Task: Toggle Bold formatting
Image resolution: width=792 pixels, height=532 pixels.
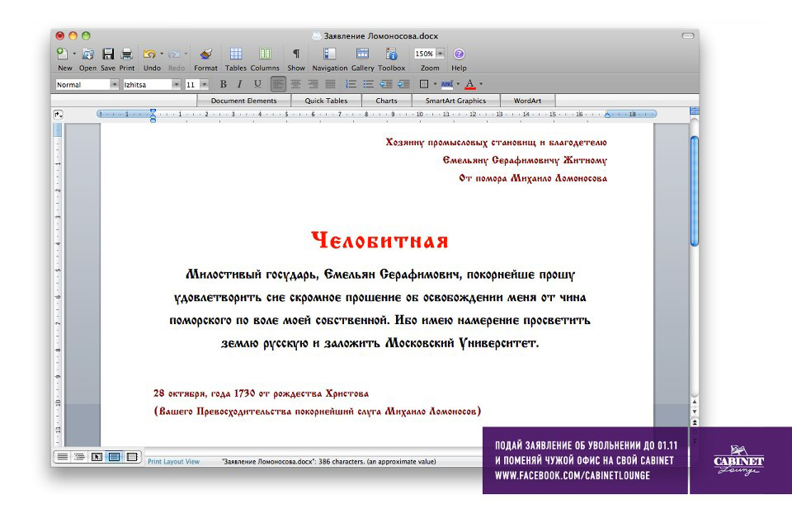Action: [224, 84]
